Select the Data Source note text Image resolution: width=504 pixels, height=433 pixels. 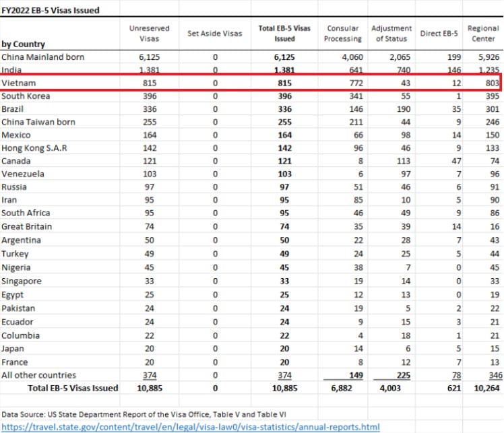[144, 414]
